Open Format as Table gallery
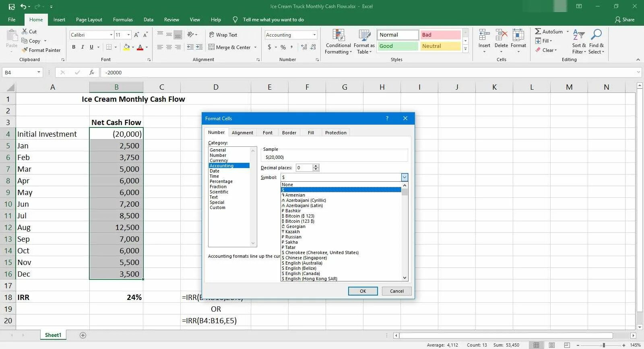 [x=364, y=41]
